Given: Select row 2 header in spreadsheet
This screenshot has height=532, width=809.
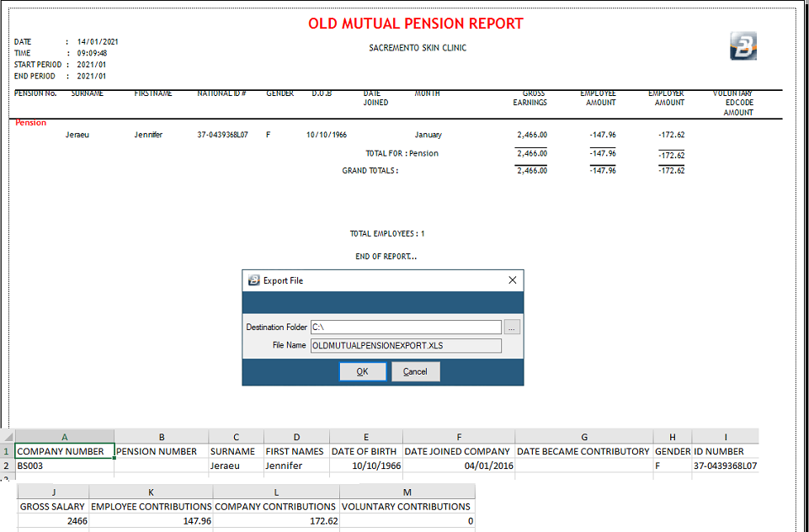Looking at the screenshot, I should (8, 465).
